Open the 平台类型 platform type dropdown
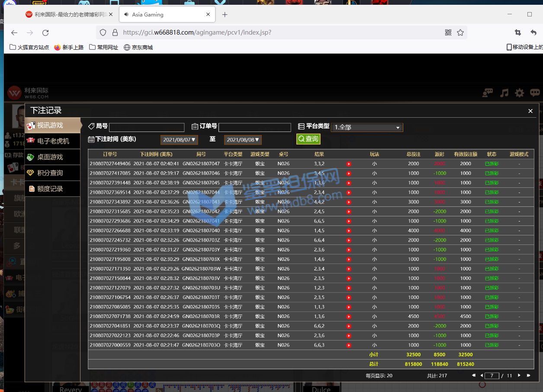The width and height of the screenshot is (543, 392). tap(367, 128)
